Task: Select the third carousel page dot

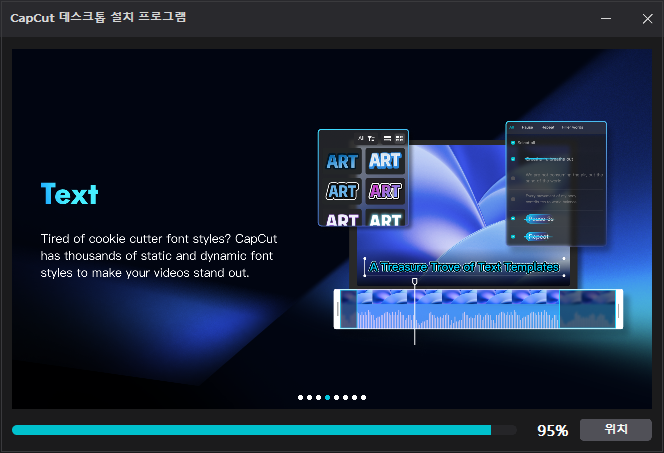Action: 318,398
